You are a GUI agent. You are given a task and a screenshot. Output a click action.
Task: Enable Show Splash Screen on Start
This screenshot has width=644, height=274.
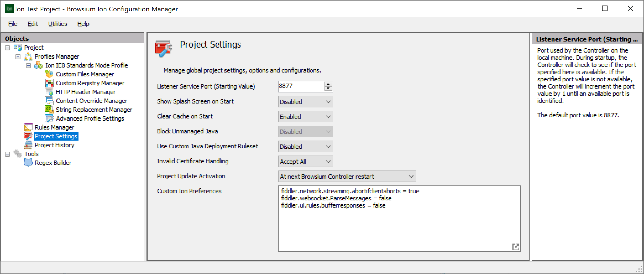[305, 102]
